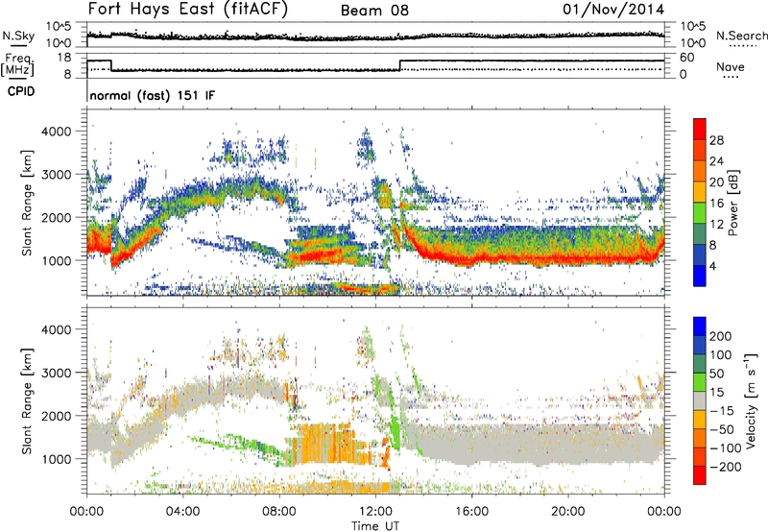
Task: Click 'Slant Range [km]' label of power panel
Action: [27, 203]
